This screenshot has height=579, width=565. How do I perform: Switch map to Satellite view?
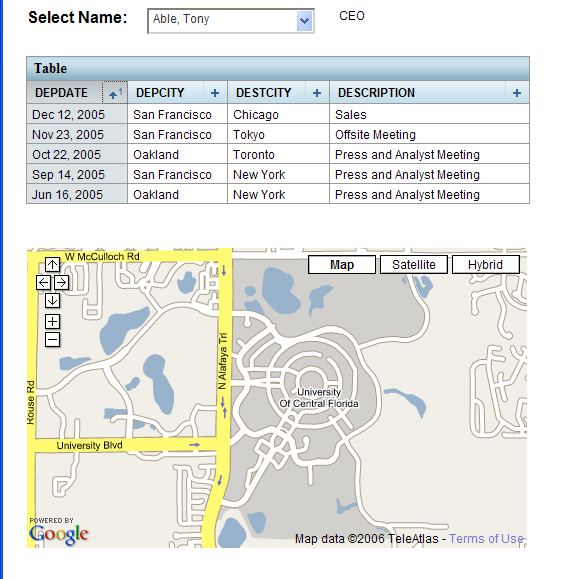click(414, 265)
